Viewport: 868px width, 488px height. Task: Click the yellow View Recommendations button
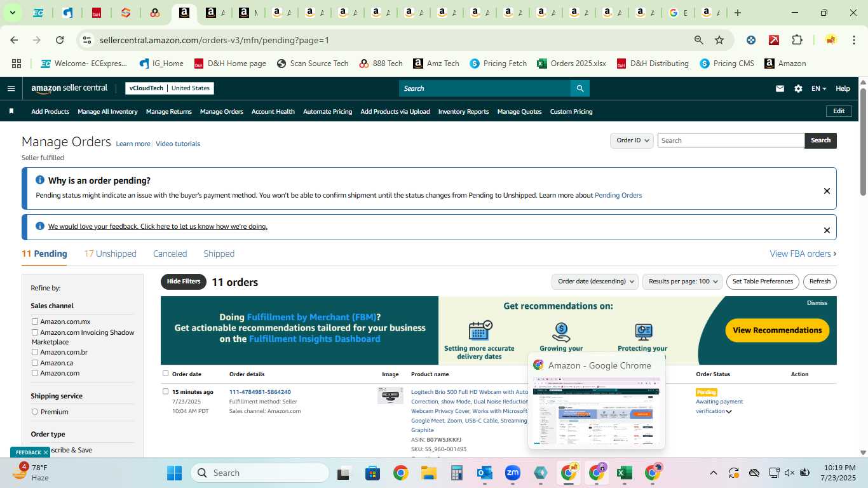[777, 330]
